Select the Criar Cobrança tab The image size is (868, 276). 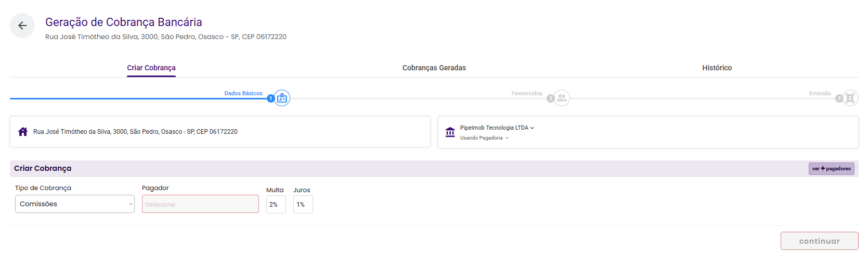pyautogui.click(x=151, y=68)
